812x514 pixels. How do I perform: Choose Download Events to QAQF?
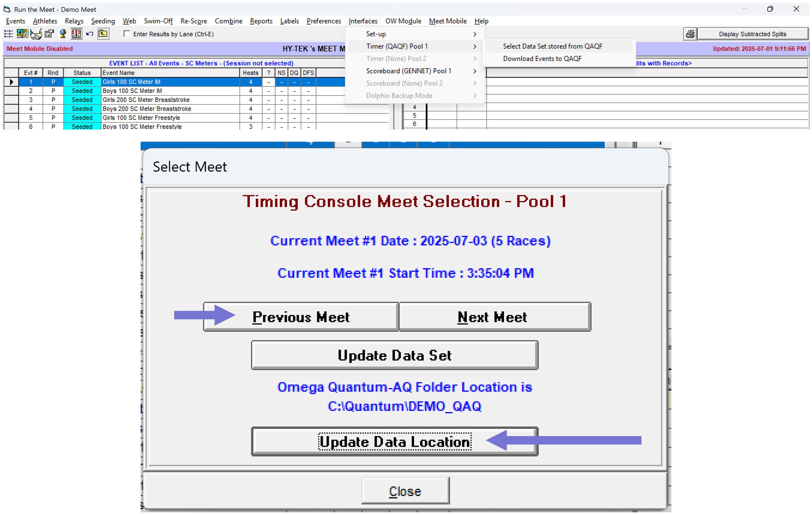coord(542,59)
